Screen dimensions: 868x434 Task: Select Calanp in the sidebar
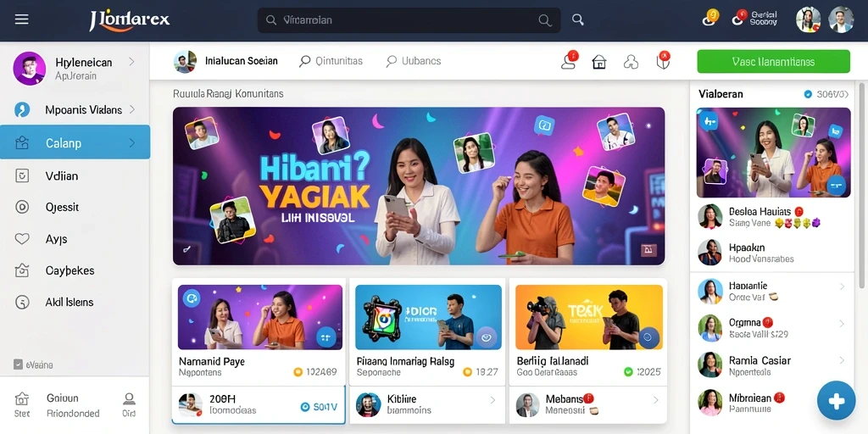coord(75,142)
